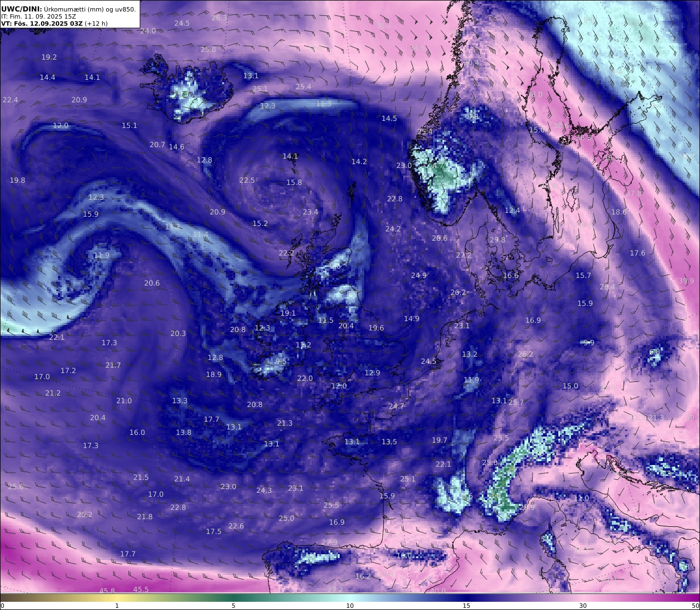Click the 21.2 value label

(53, 393)
